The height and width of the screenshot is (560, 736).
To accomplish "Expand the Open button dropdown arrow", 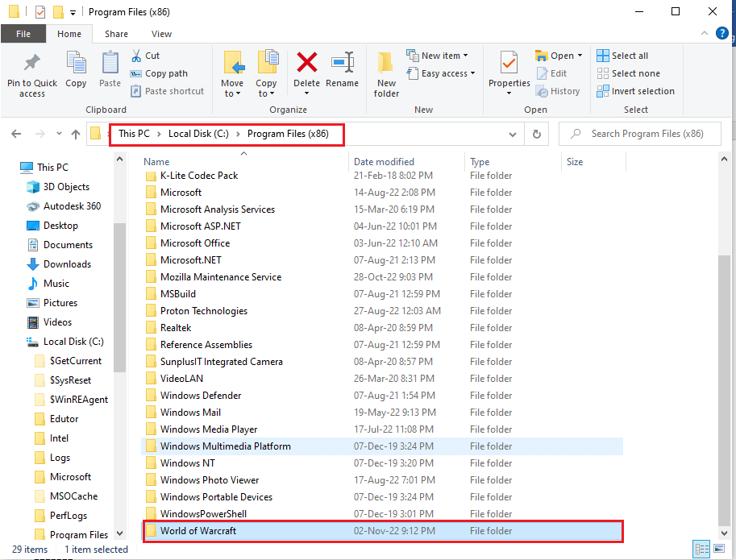I will (x=580, y=56).
